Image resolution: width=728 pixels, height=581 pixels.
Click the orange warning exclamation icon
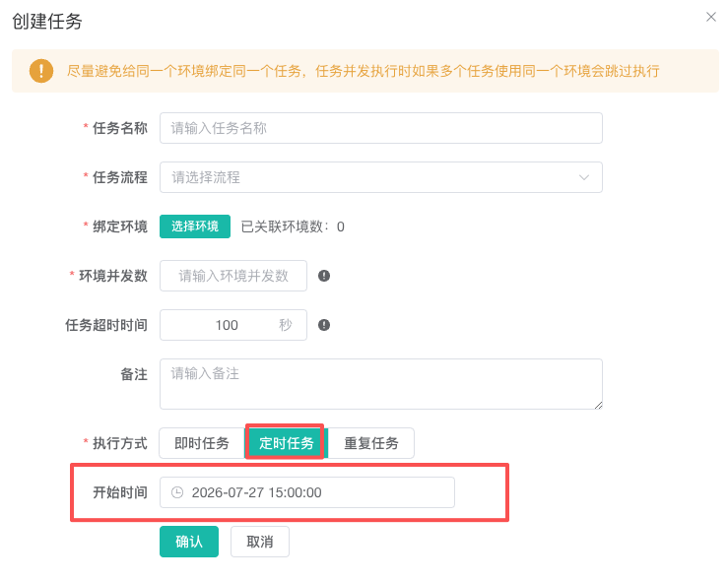point(41,71)
